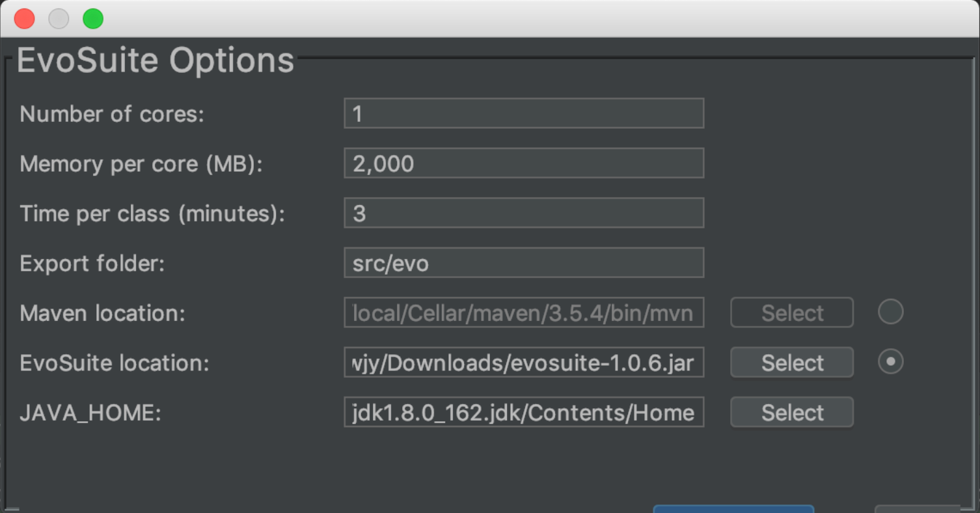
Task: Focus the JAVA_HOME jdk path field
Action: pos(524,411)
